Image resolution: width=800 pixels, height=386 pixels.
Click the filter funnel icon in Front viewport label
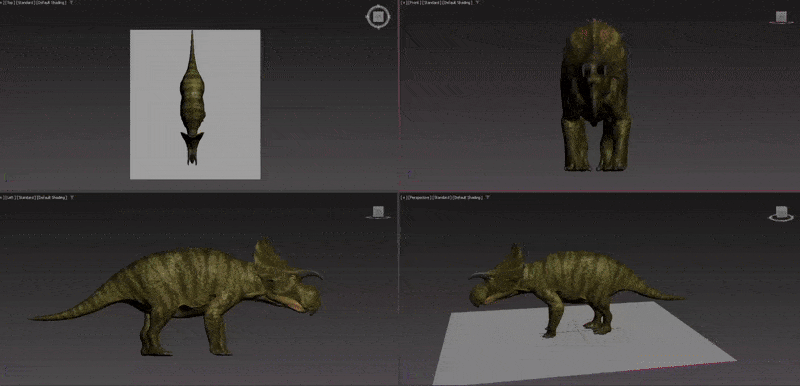(478, 3)
